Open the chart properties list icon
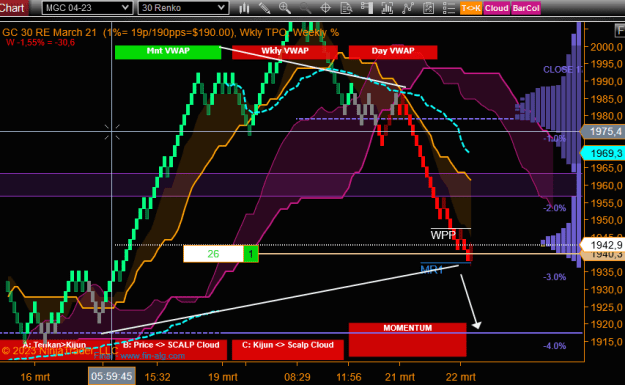This screenshot has height=385, width=625. 449,8
